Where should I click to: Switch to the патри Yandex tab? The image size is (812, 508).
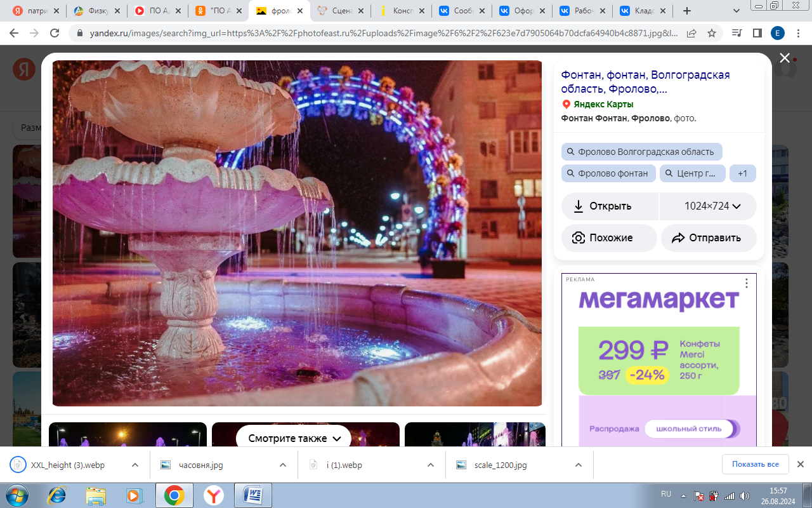coord(37,11)
